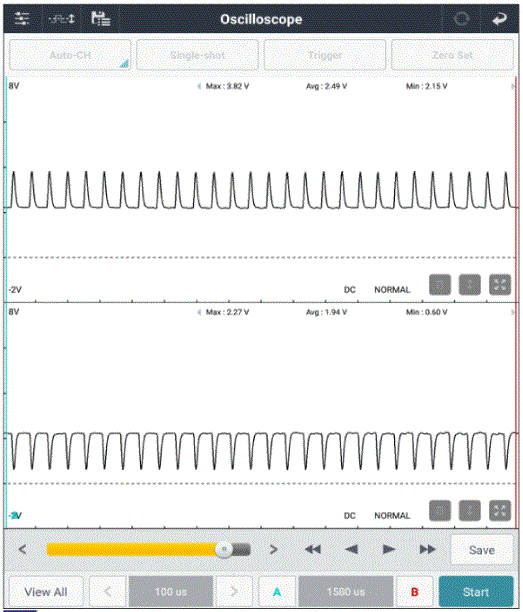Play the recorded waveform forward
Screen dimensions: 523x612
(x=388, y=550)
